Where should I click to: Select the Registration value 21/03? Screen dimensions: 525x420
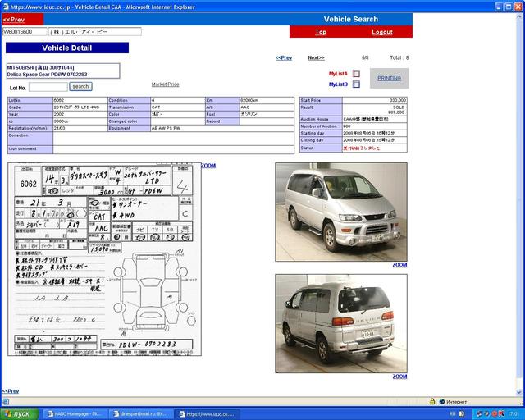pos(58,128)
